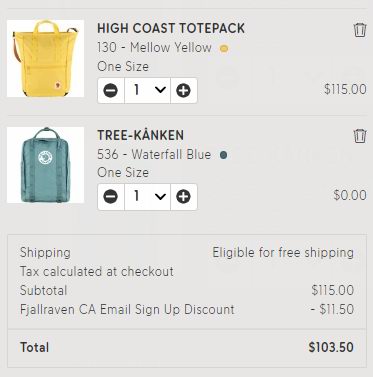373x377 pixels.
Task: Click the Waterfall Blue color dot
Action: [224, 155]
